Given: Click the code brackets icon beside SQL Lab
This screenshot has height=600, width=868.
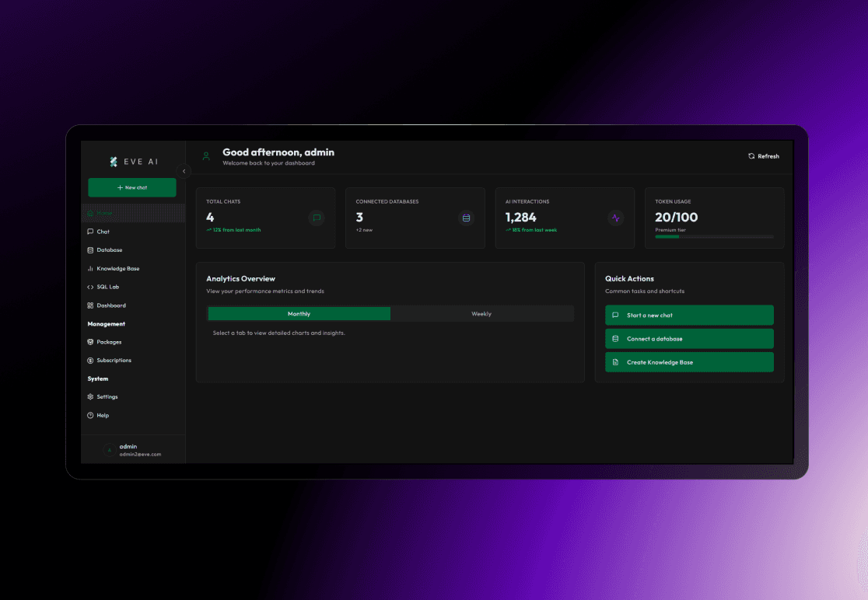Looking at the screenshot, I should point(90,287).
